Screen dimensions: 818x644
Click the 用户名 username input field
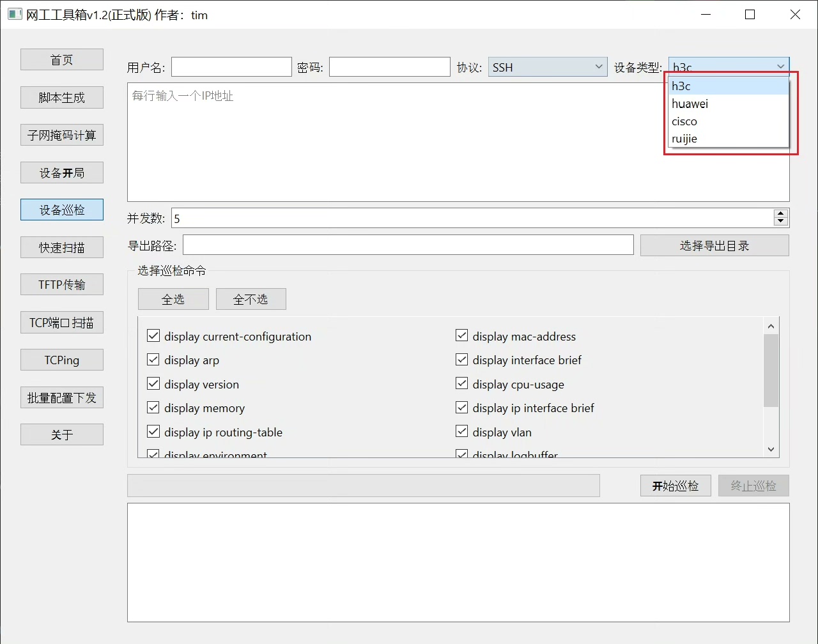(x=231, y=67)
